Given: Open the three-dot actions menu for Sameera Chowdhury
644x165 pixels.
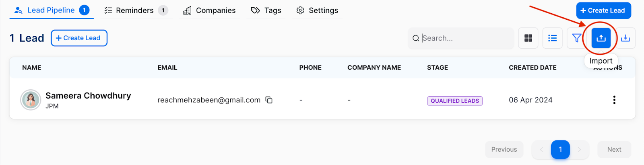Looking at the screenshot, I should click(614, 100).
